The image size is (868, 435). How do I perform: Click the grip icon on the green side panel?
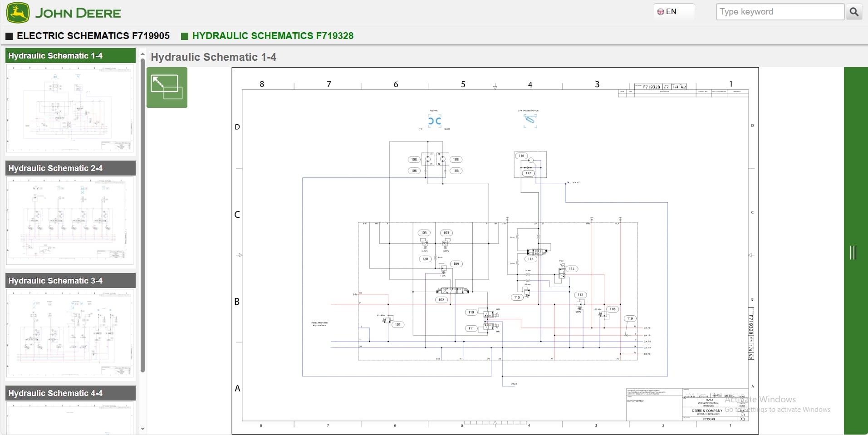click(x=853, y=253)
